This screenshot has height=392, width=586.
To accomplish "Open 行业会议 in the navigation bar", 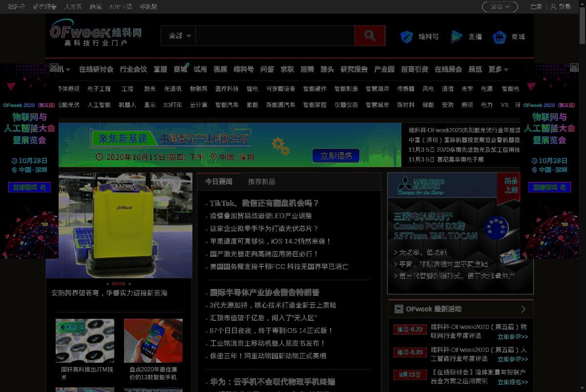I will (133, 69).
